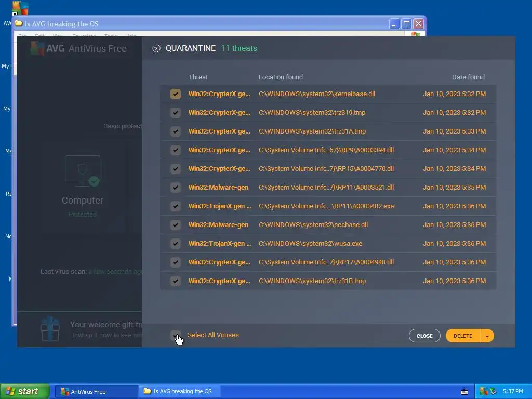The image size is (532, 399).
Task: Click the AVG logo in the sidebar
Action: (x=37, y=48)
